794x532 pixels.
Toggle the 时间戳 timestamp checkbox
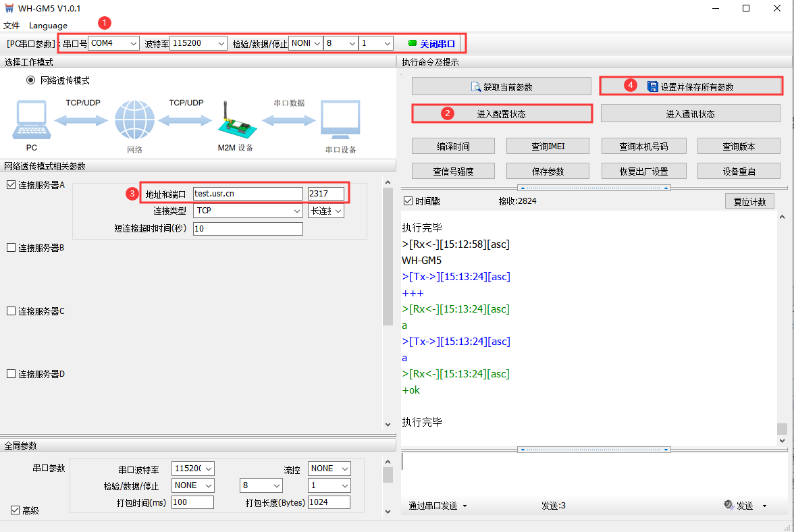tap(408, 201)
